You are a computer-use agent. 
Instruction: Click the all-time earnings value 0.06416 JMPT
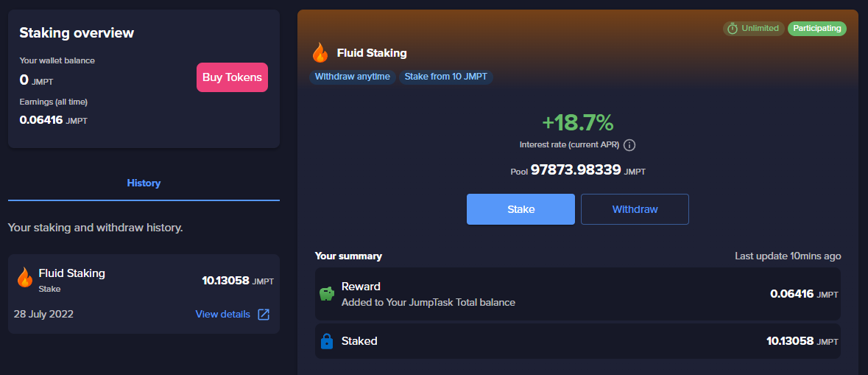(53, 119)
